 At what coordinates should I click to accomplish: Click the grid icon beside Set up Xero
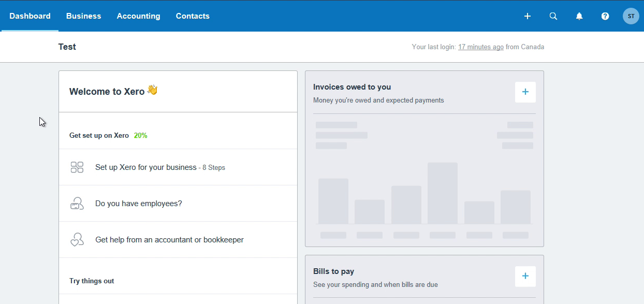point(77,167)
